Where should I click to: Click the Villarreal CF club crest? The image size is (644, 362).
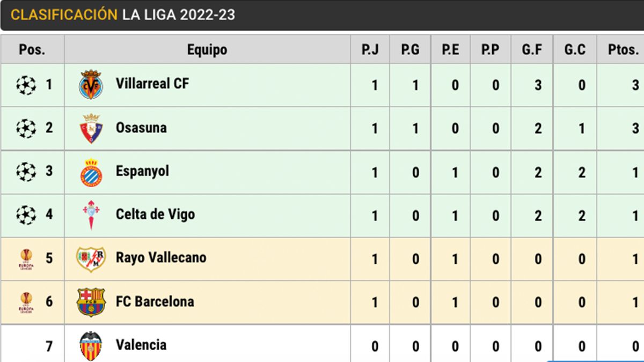click(91, 85)
